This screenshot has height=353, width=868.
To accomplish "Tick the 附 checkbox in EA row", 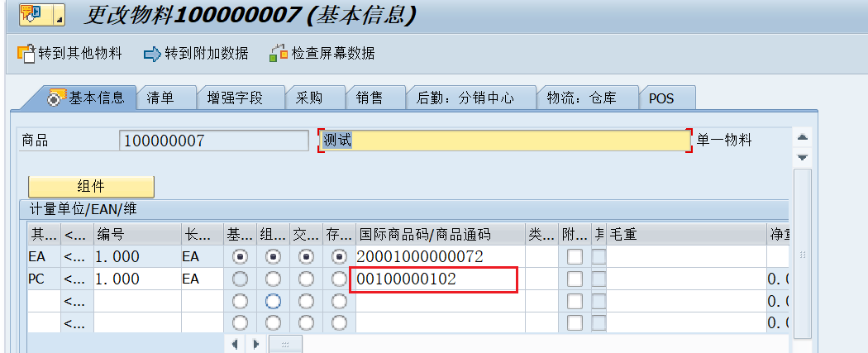I will point(575,257).
